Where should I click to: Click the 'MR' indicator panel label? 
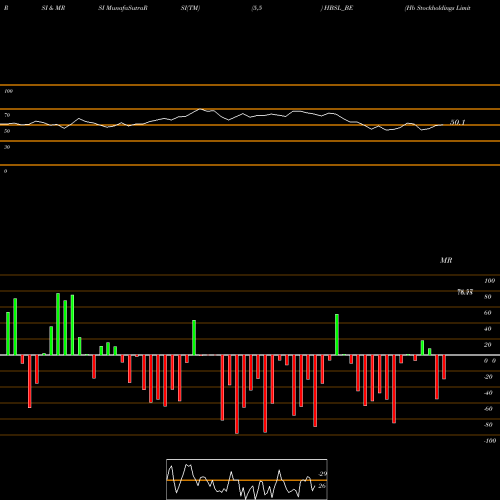(446, 260)
